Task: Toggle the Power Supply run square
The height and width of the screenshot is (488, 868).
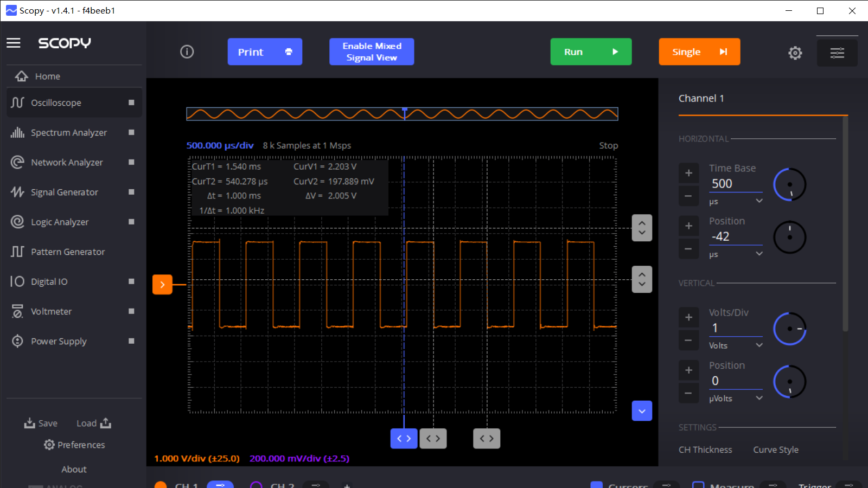Action: (131, 341)
